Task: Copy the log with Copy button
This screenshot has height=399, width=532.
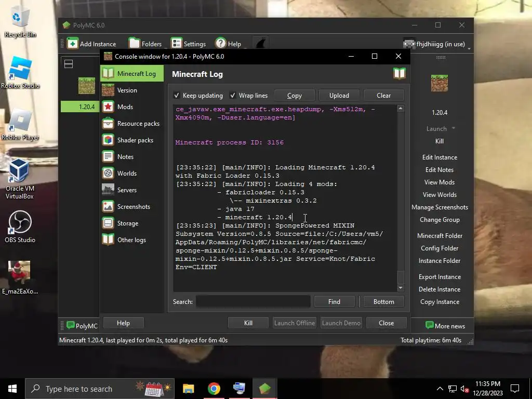Action: click(x=294, y=96)
